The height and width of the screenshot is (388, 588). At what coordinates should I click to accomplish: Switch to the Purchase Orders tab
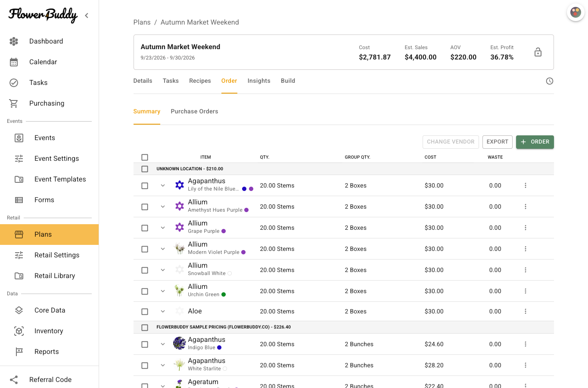[194, 111]
